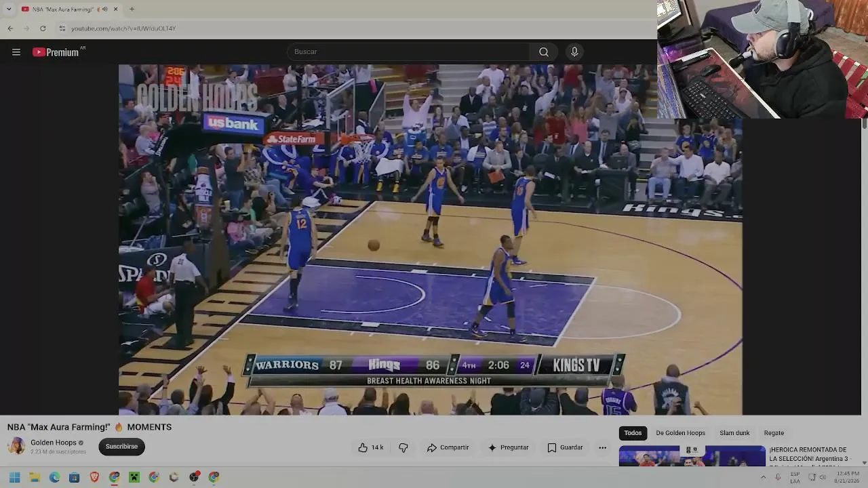
Task: Click the tray microphone indicator
Action: (x=778, y=477)
